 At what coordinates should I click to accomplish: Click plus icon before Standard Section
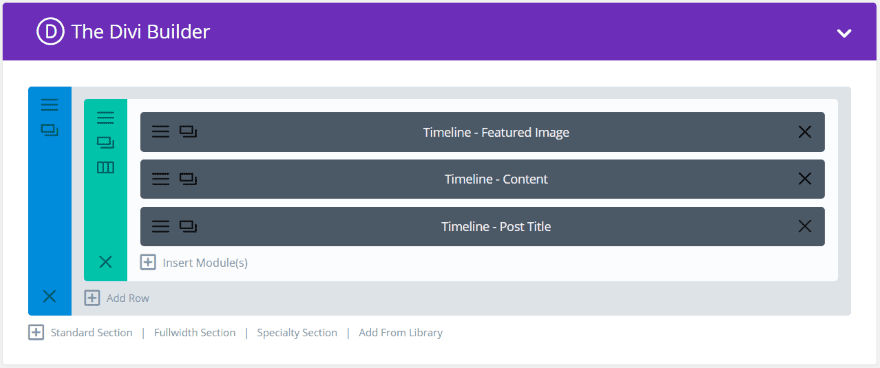point(36,333)
